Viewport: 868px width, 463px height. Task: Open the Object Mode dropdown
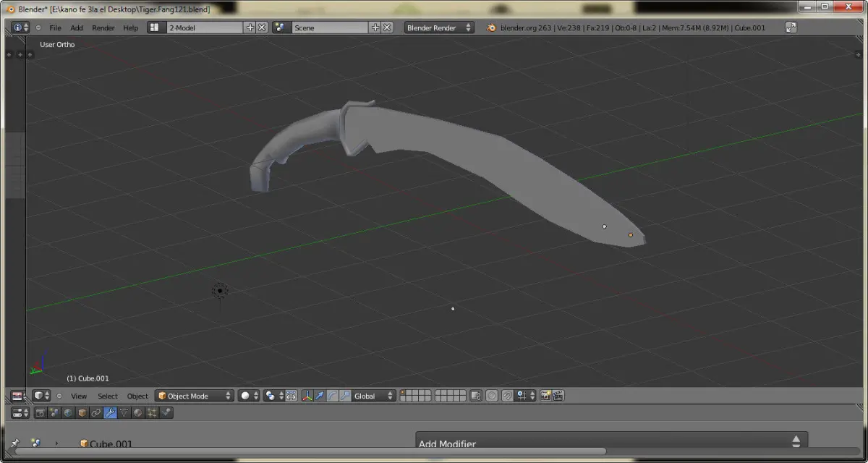tap(195, 396)
